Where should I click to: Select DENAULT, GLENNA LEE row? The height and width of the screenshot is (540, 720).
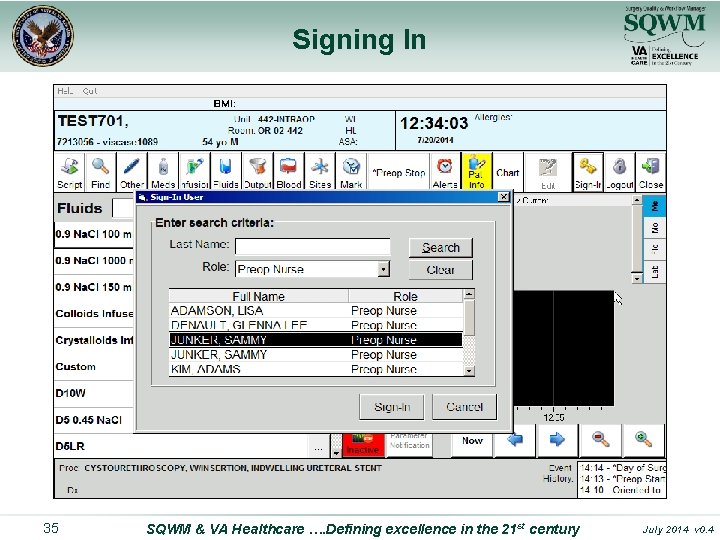pyautogui.click(x=316, y=325)
